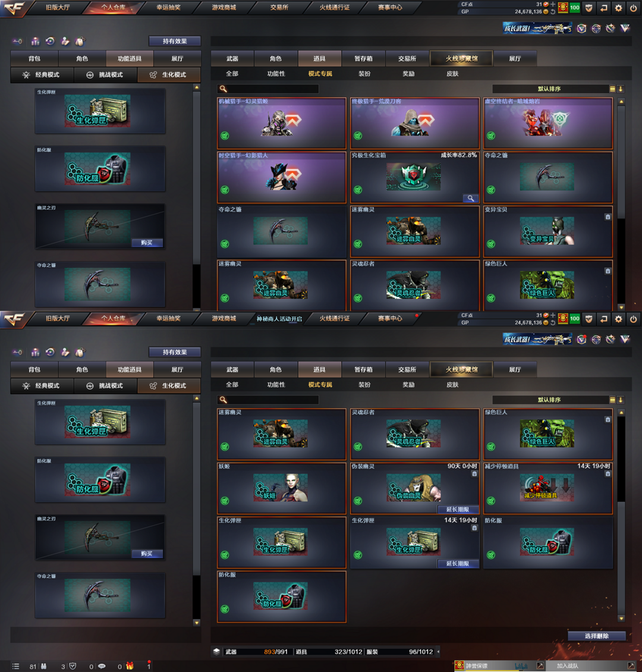Screen dimensions: 642x672
Task: Collapse inventory counts with arrow after 服装 96/1012
Action: [438, 652]
